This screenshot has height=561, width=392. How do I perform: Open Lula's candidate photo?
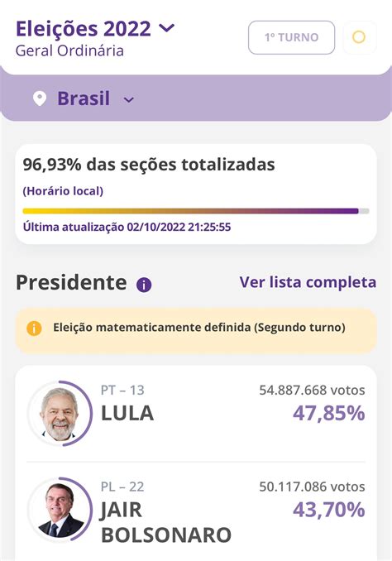[60, 414]
